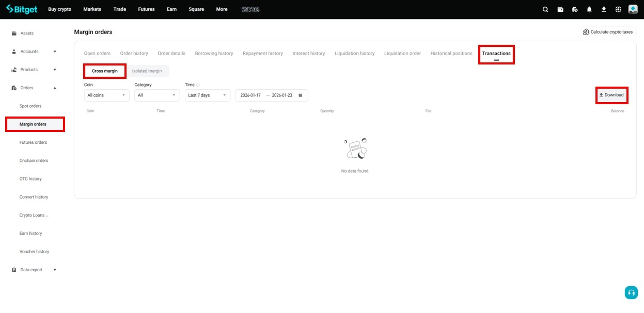This screenshot has width=644, height=313.
Task: Open the language globe icon
Action: [618, 9]
